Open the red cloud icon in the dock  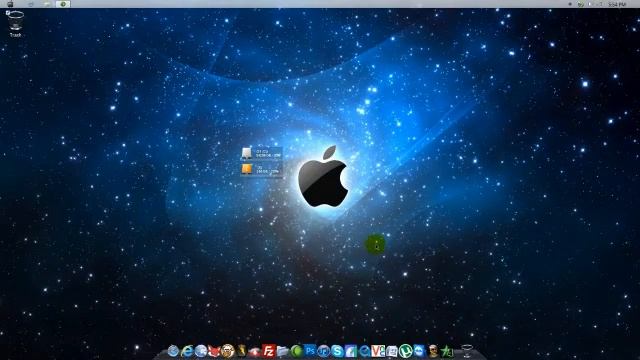(x=255, y=351)
